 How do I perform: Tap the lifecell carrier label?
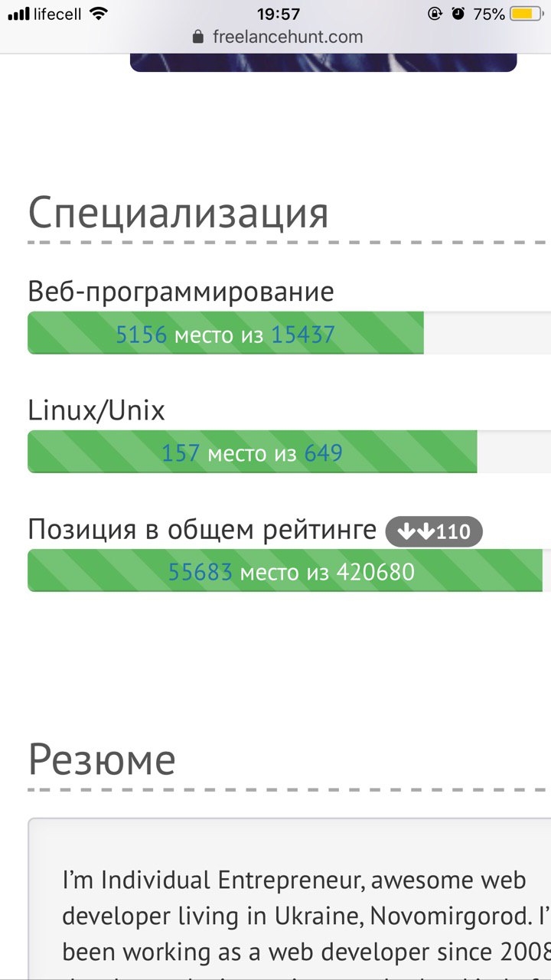tap(57, 14)
